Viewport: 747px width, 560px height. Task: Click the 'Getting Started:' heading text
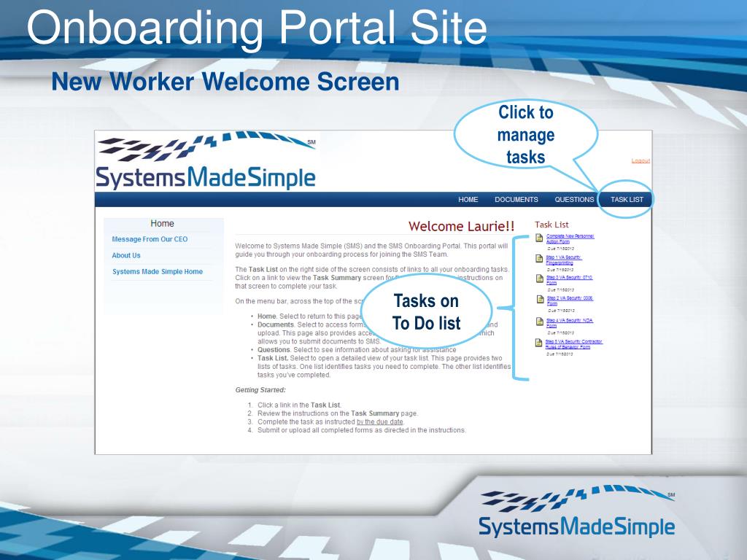pos(260,390)
